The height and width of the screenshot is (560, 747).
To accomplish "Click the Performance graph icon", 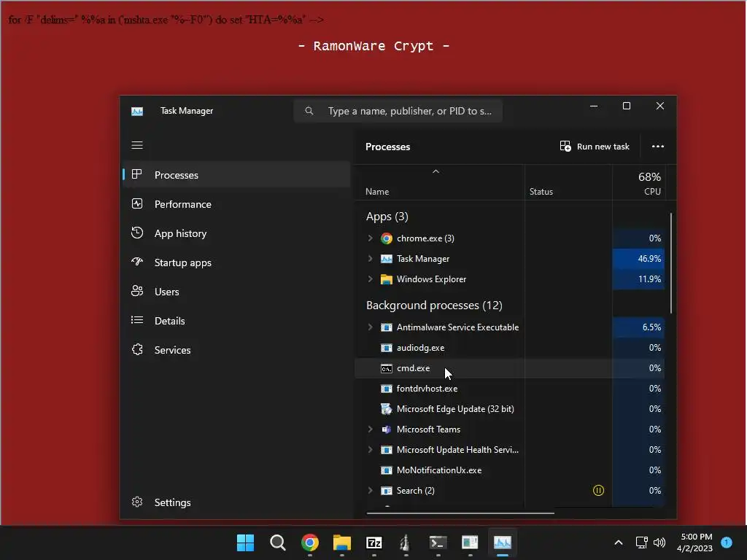I will point(136,204).
